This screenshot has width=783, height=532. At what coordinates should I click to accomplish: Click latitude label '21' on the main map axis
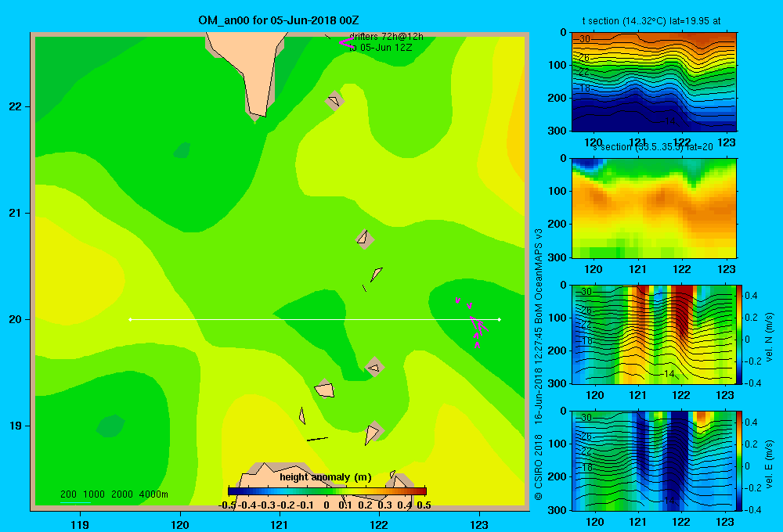16,213
